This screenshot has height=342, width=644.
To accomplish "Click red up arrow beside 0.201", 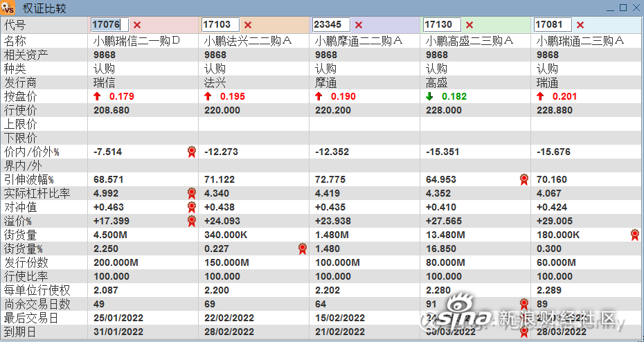I will [x=540, y=96].
